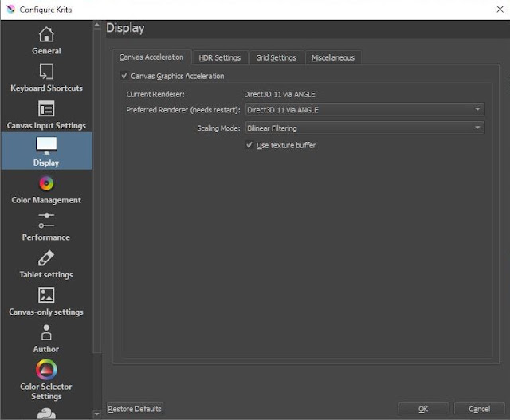Image resolution: width=510 pixels, height=420 pixels.
Task: Expand Preferred Renderer dropdown
Action: 365,110
